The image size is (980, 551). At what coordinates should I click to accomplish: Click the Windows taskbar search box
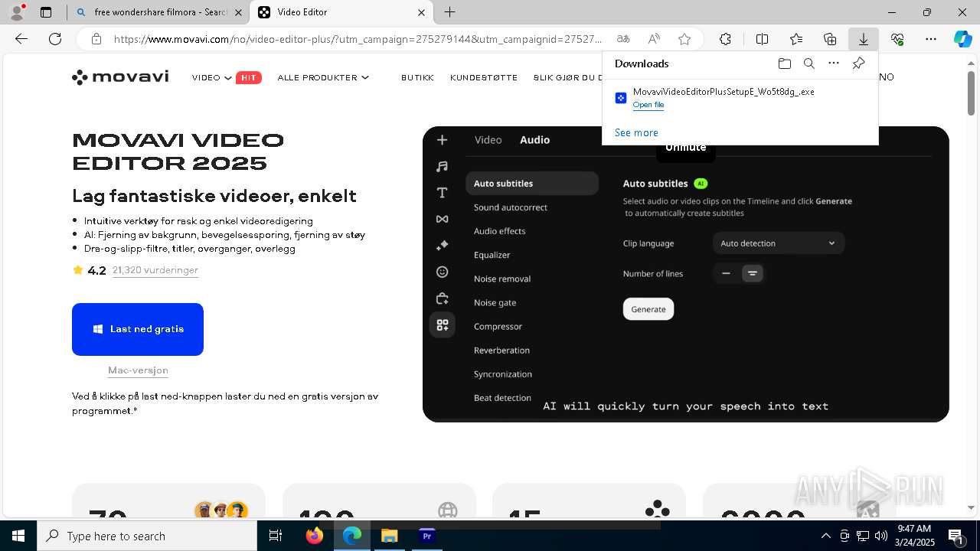click(147, 536)
